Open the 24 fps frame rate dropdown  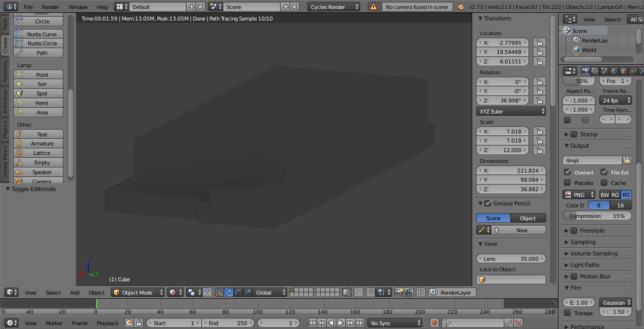click(x=615, y=101)
